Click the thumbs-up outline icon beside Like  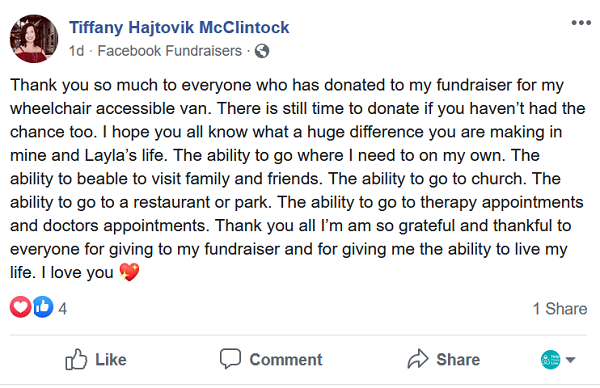76,359
